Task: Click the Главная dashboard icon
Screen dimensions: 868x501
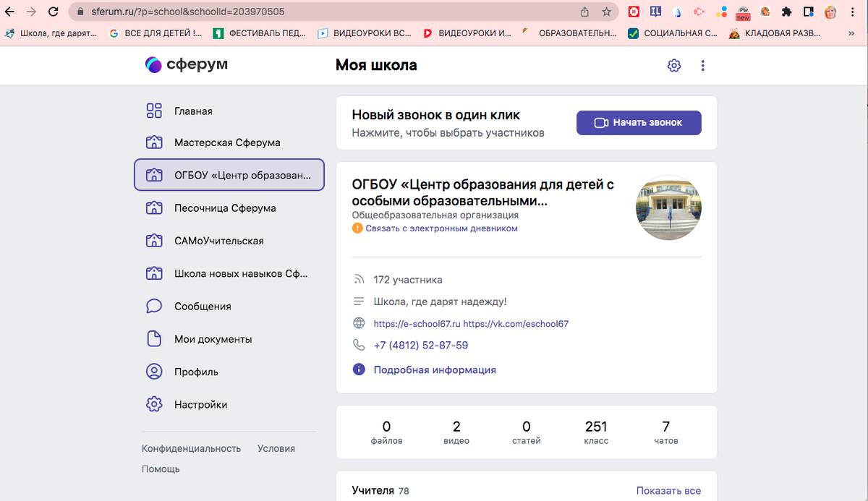Action: [x=154, y=111]
